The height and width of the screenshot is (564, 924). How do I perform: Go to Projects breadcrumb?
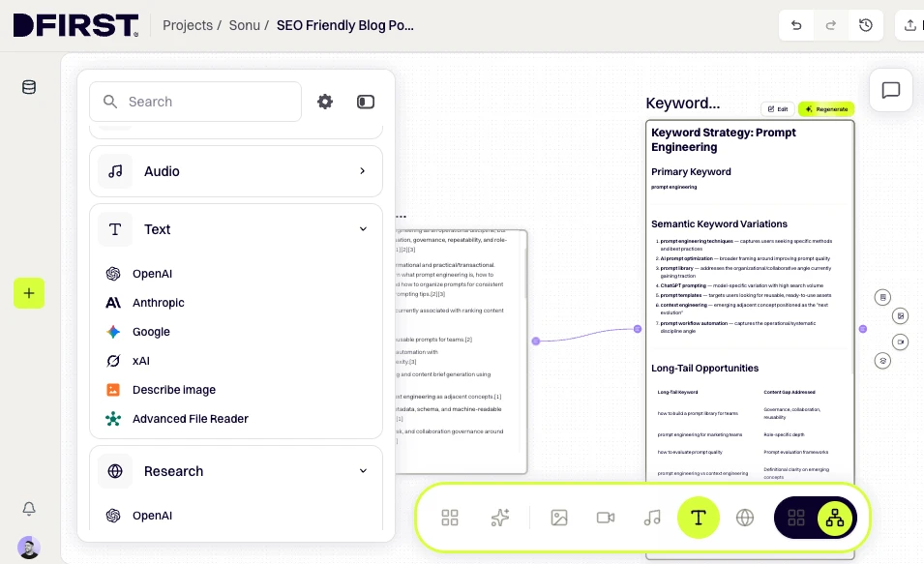tap(188, 25)
